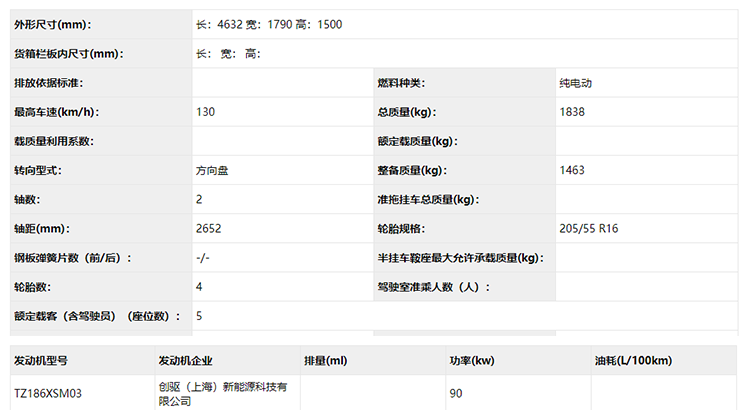
Task: Click the 排放依据标准 label
Action: (48, 83)
